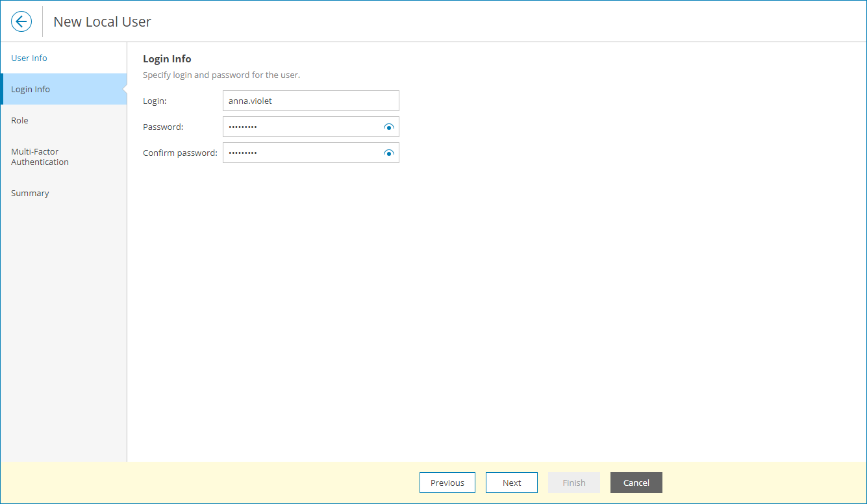Go to the Summary step

click(x=30, y=193)
